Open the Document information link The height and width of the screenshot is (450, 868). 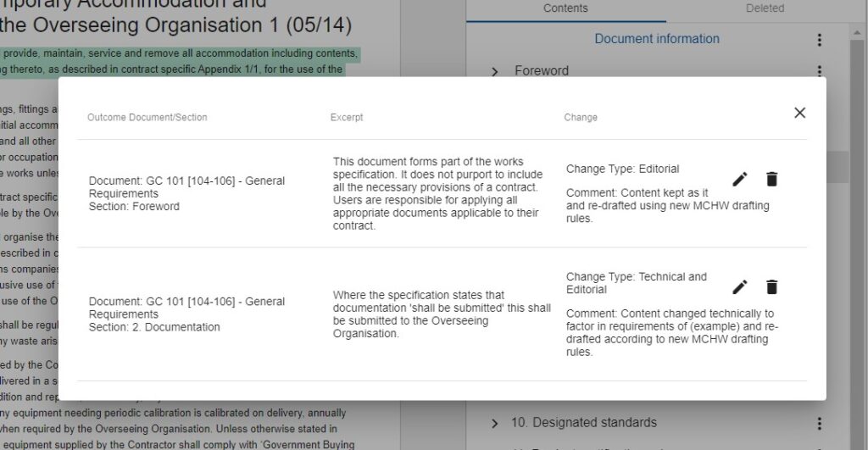pos(656,39)
